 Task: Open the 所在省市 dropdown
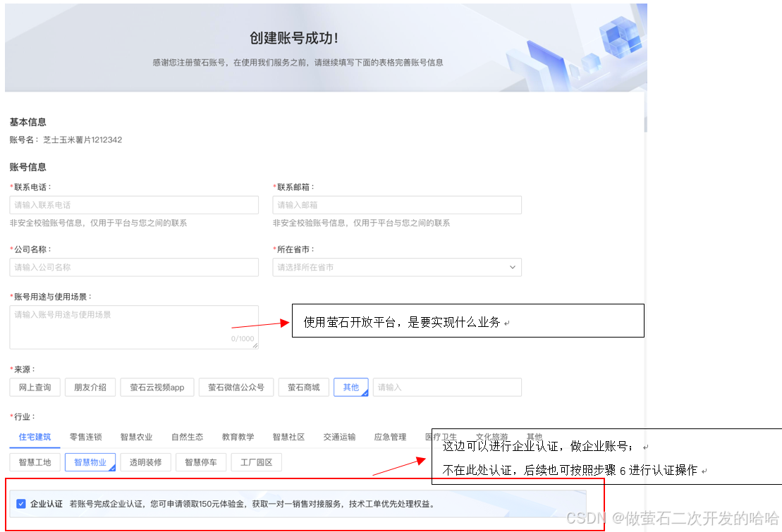[x=397, y=267]
